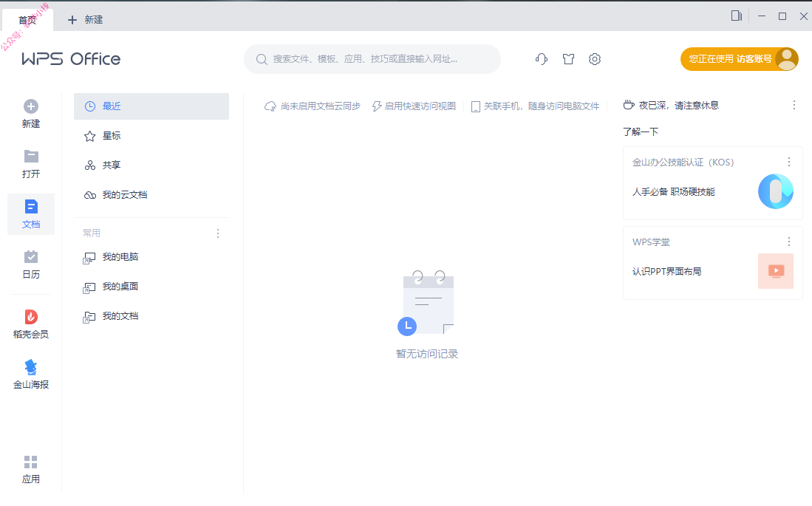Select 最近 recent documents

(151, 106)
